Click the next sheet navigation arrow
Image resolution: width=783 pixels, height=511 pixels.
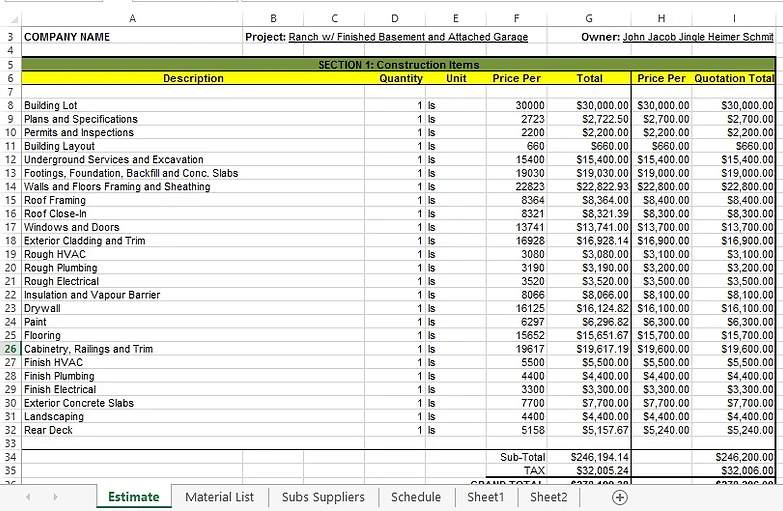point(55,497)
